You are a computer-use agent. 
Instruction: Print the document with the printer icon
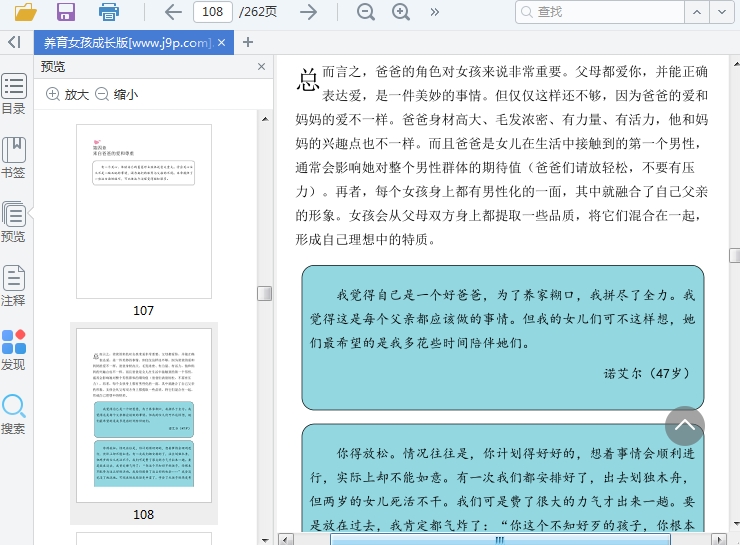pyautogui.click(x=109, y=12)
